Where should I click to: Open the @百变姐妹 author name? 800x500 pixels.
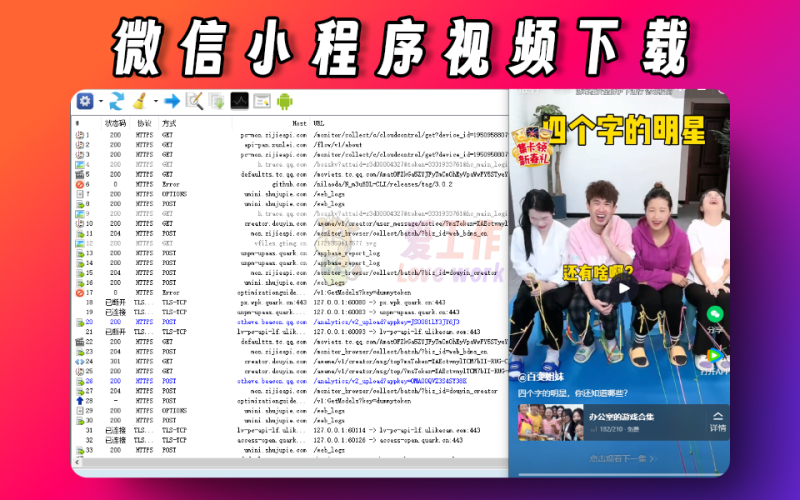(541, 378)
